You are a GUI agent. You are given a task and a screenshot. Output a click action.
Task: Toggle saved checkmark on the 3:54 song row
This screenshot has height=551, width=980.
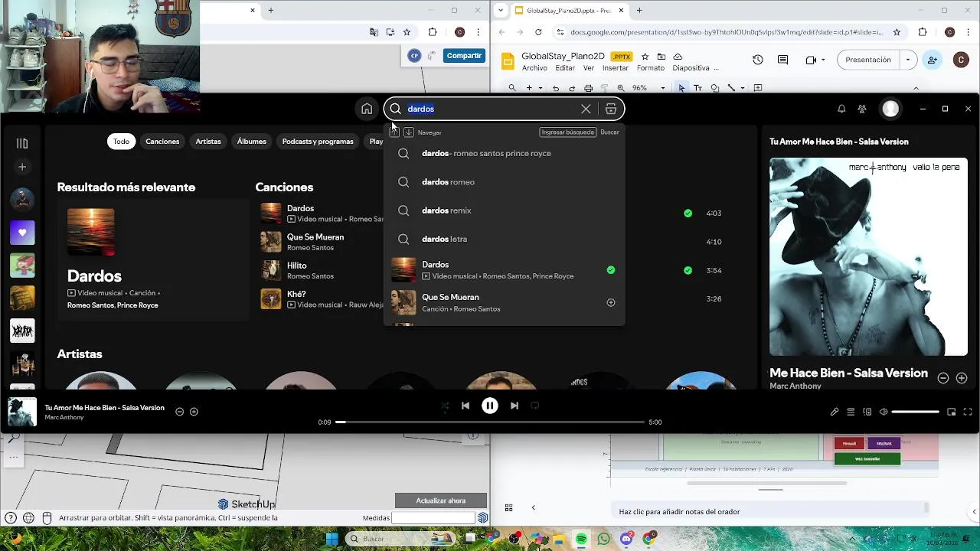tap(688, 270)
